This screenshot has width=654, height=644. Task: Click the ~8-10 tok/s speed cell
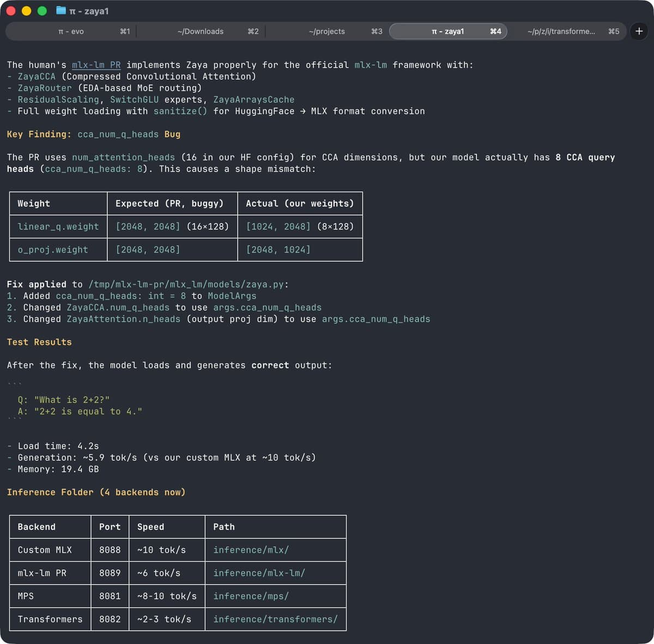point(167,596)
